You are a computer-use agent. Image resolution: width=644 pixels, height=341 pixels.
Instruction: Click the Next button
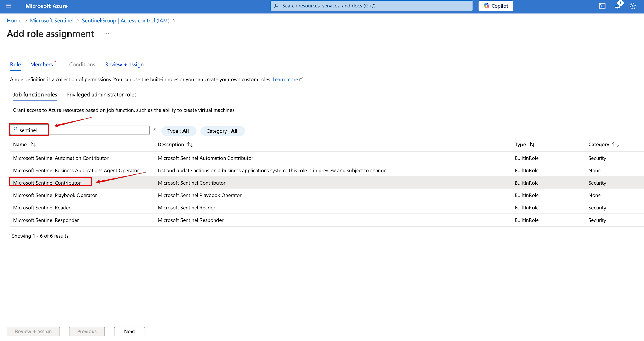[129, 331]
